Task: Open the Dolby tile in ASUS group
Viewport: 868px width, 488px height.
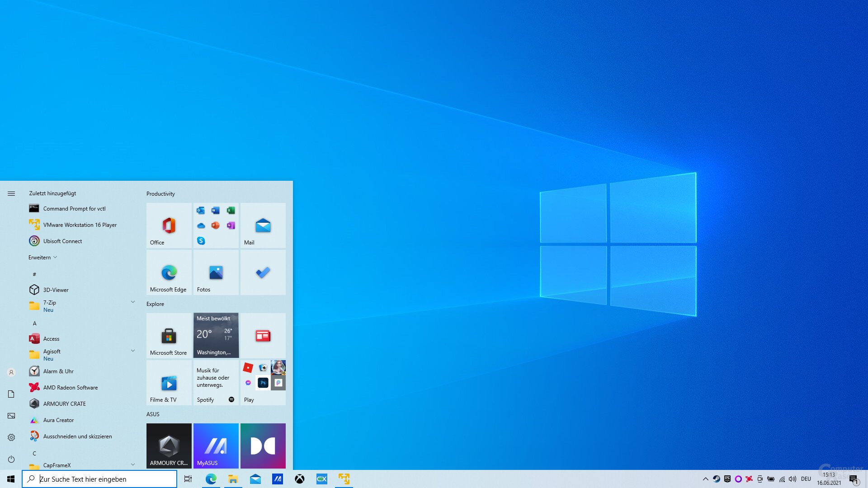Action: click(263, 446)
